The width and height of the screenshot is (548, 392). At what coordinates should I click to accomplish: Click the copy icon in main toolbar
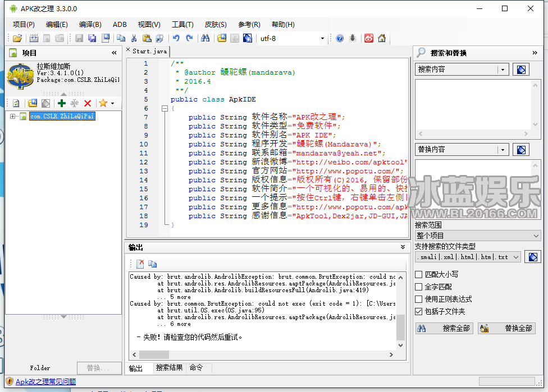[121, 38]
